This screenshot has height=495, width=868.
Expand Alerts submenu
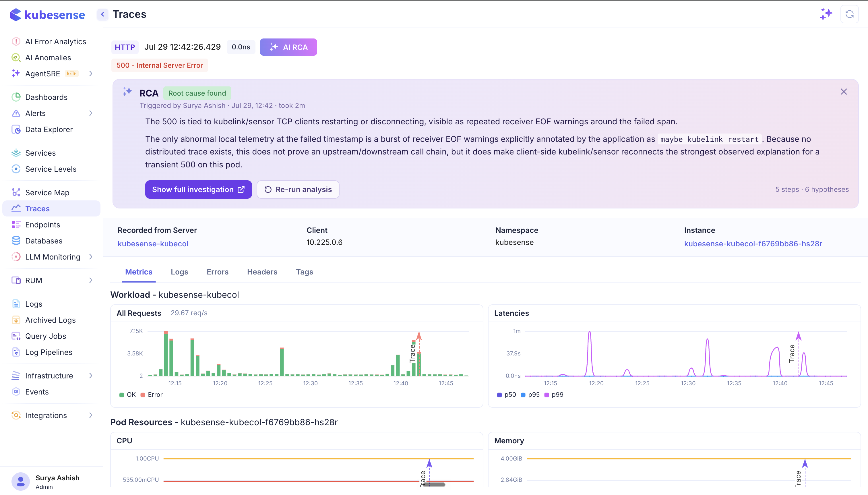(x=91, y=113)
